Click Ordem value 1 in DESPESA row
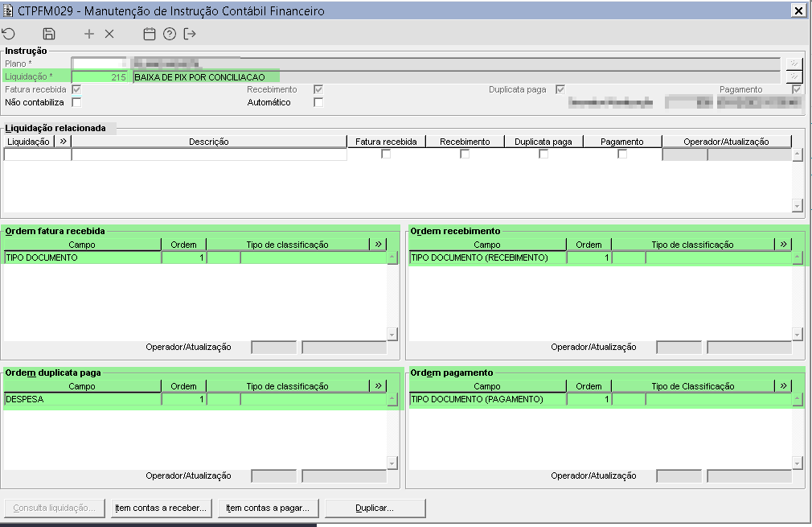 point(184,399)
